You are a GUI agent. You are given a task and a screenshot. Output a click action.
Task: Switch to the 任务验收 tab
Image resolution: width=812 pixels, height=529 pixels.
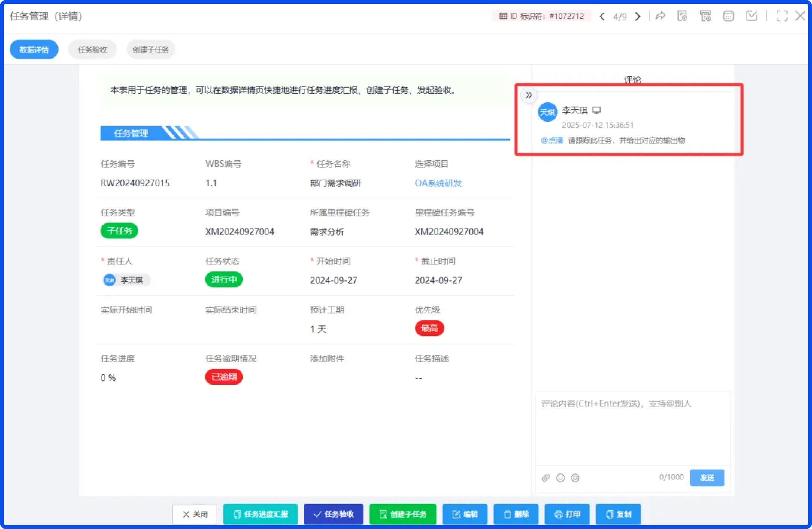click(x=92, y=50)
